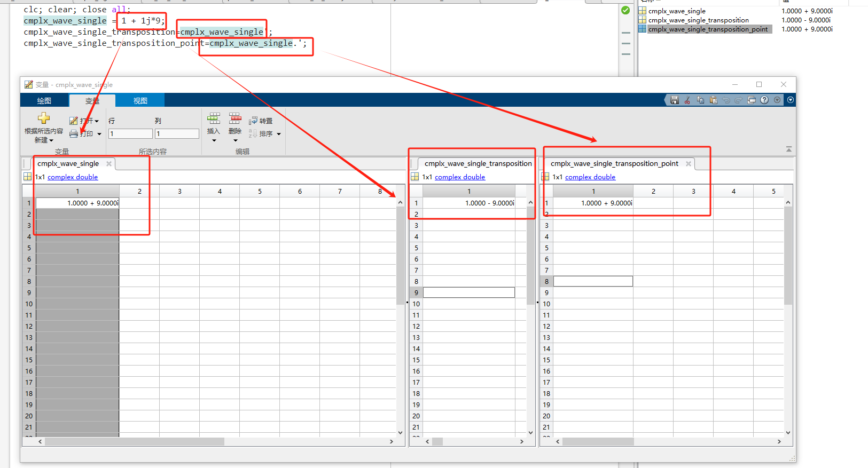Select cell 1.0000 + 9.0000i in cmplx_wave_single

pos(77,203)
